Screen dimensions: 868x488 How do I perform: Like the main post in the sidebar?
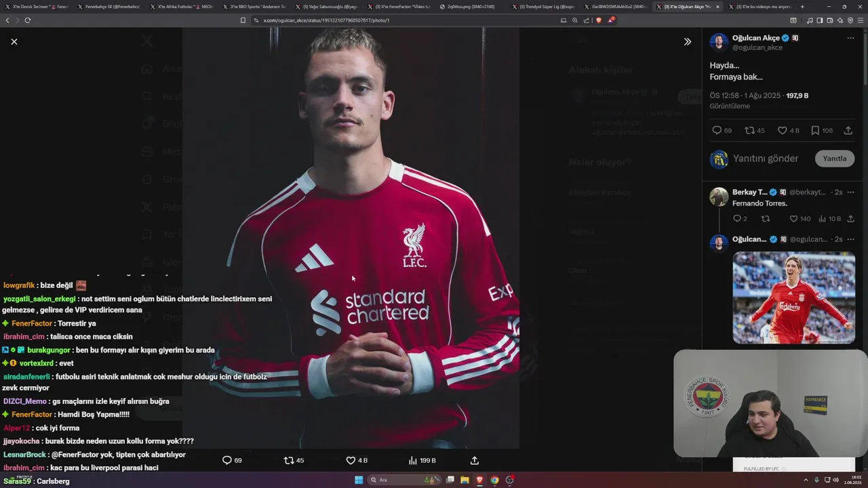(x=782, y=130)
